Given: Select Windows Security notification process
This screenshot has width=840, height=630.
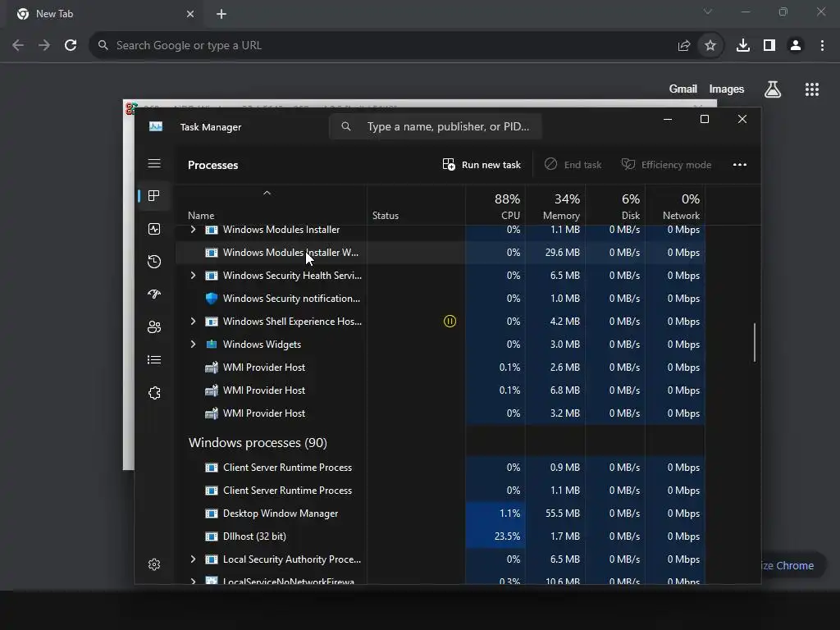Looking at the screenshot, I should coord(440,299).
